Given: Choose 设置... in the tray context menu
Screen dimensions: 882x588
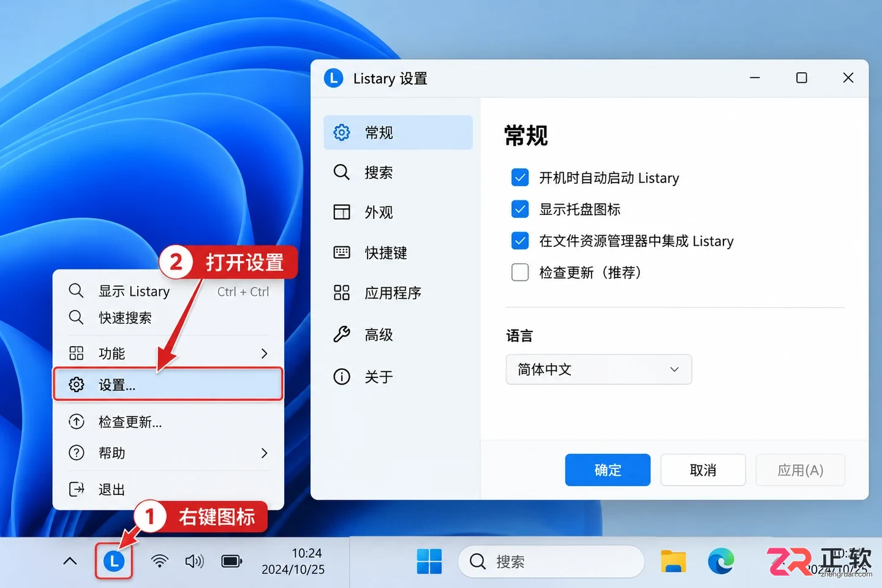Looking at the screenshot, I should coord(168,385).
